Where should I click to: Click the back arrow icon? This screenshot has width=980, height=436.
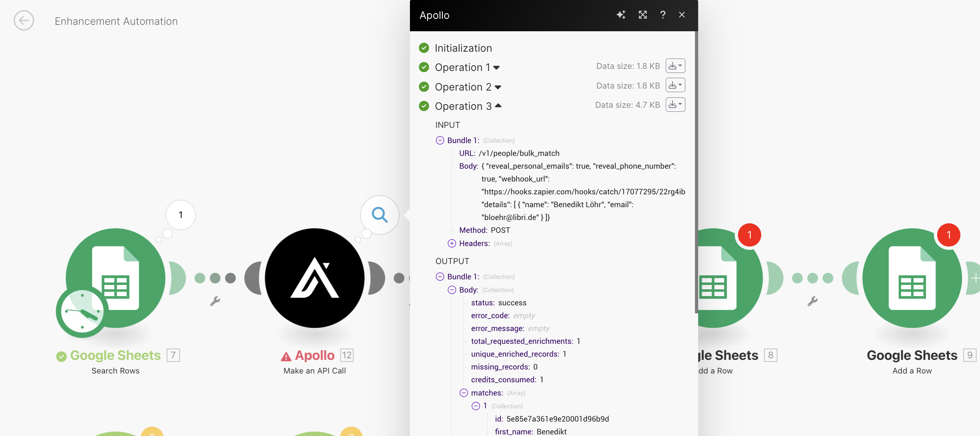coord(24,20)
